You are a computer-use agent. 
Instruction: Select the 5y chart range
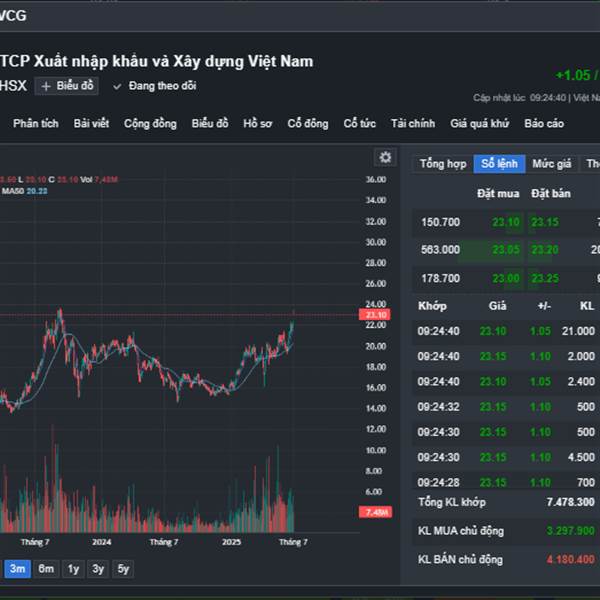(x=123, y=569)
